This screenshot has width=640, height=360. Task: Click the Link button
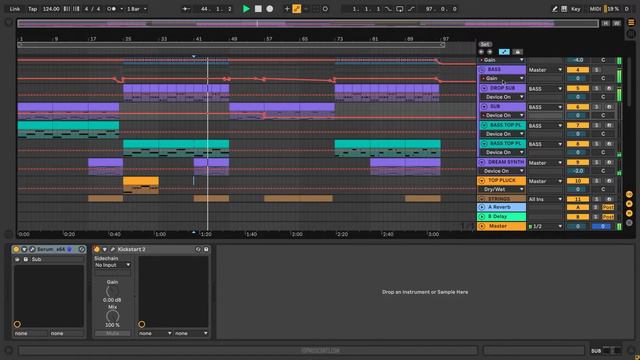pos(15,9)
